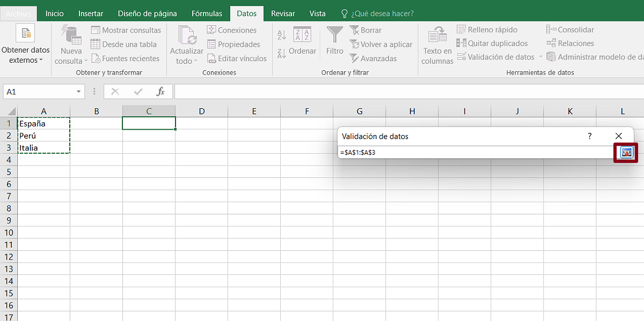
Task: Select cell with Italia
Action: (44, 147)
